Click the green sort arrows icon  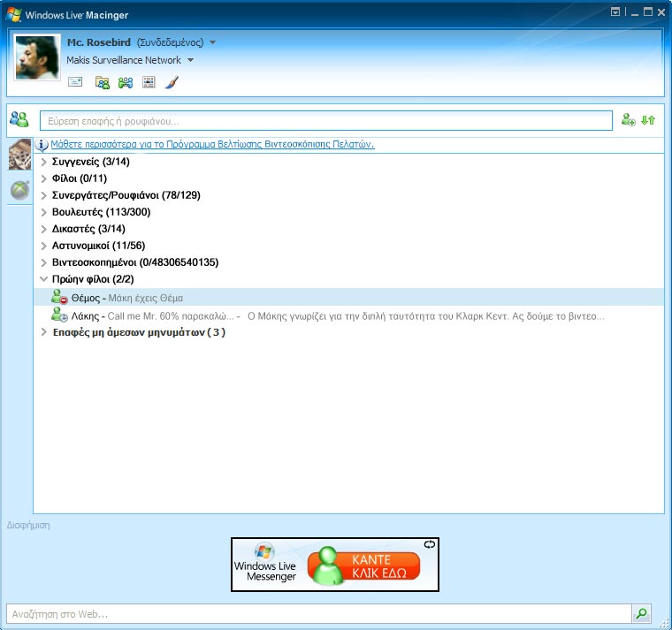(648, 120)
